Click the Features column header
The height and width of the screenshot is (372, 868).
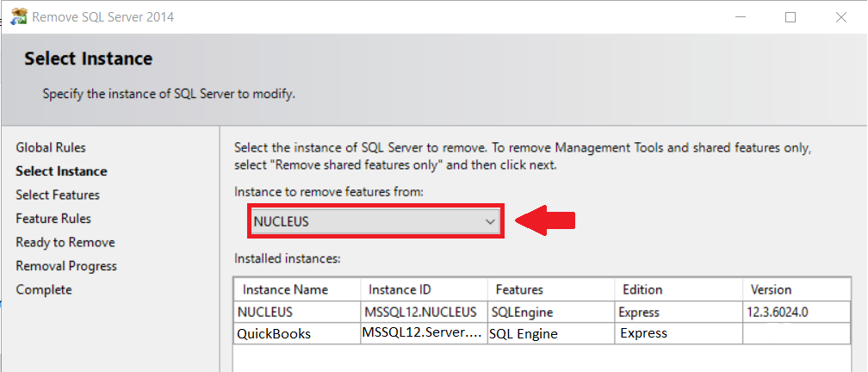point(518,289)
